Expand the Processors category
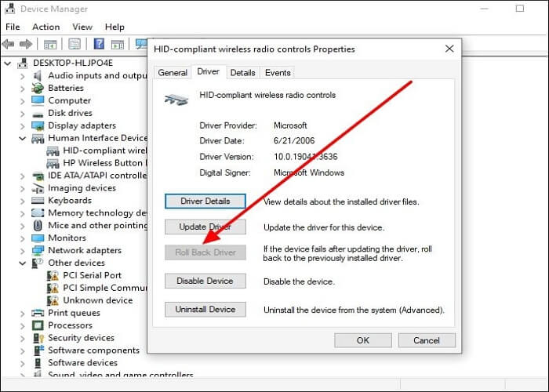The image size is (549, 392). click(x=23, y=326)
